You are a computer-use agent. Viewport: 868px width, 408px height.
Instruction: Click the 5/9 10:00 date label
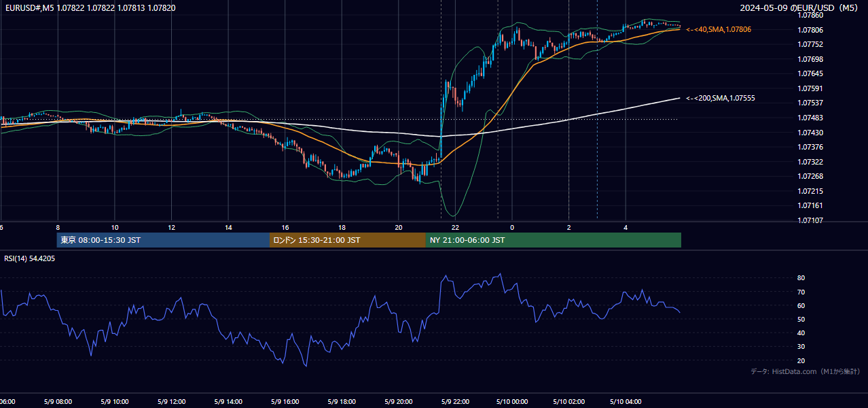point(114,402)
